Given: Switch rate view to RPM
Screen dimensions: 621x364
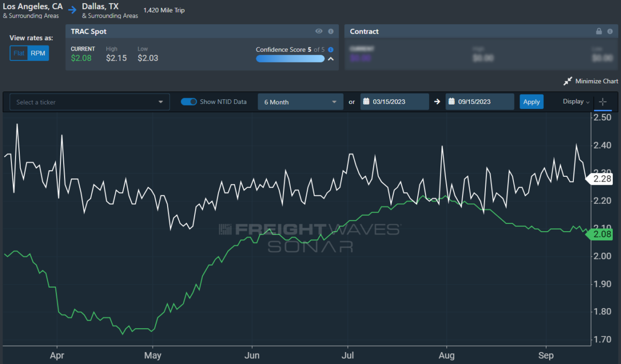Looking at the screenshot, I should click(38, 53).
